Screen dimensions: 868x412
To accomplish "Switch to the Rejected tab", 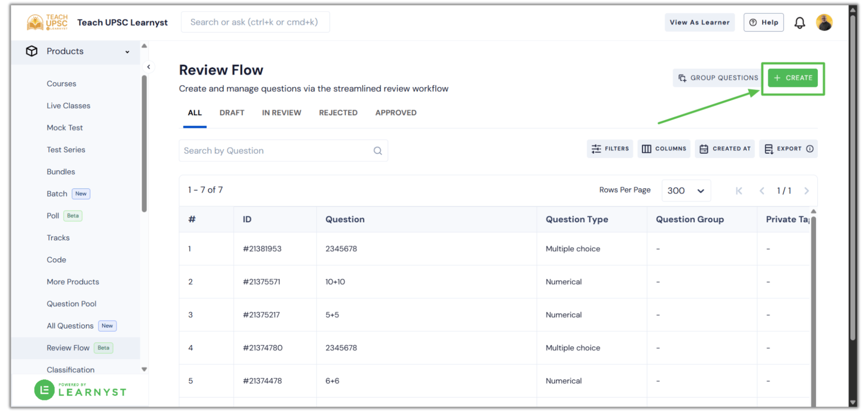I will tap(338, 113).
